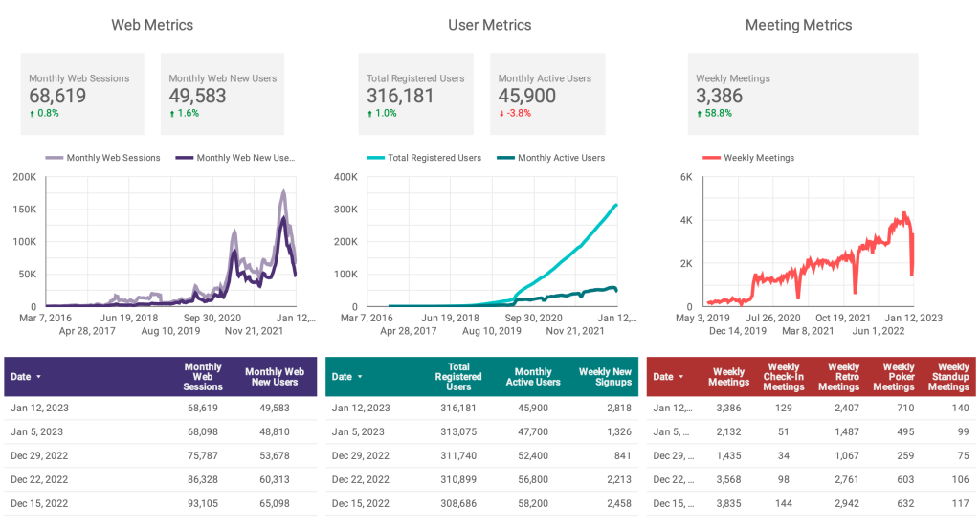
Task: Click the Weekly New Signups column header
Action: pos(605,377)
